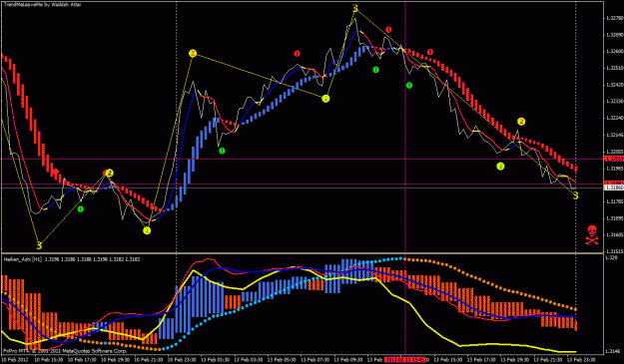The image size is (624, 364).
Task: Click the red skull and crossbones icon
Action: 592,234
